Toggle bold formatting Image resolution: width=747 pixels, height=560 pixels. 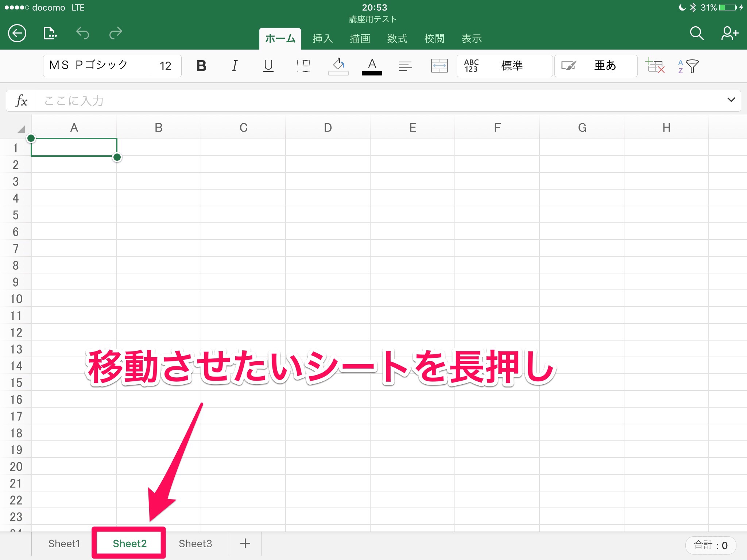point(201,66)
